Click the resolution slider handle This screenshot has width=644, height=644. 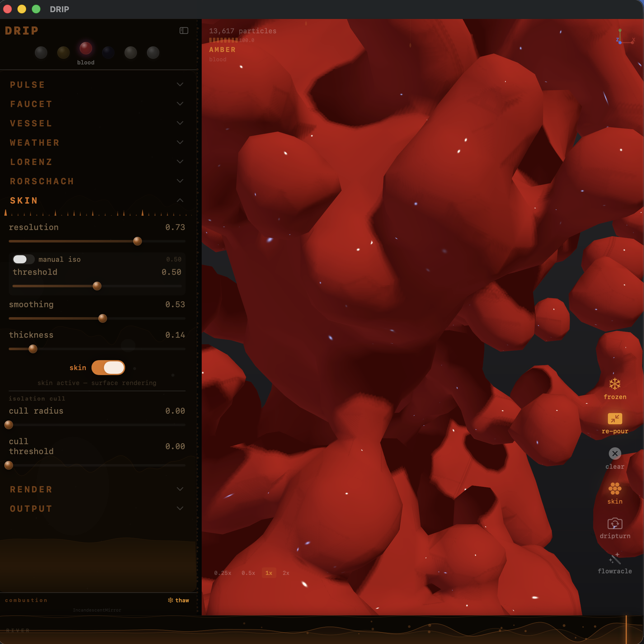tap(137, 241)
